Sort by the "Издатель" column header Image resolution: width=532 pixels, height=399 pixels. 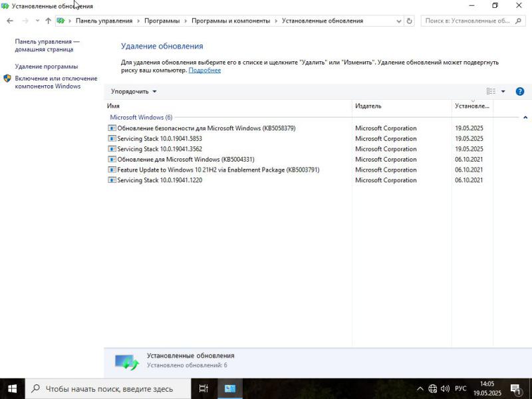[402, 106]
